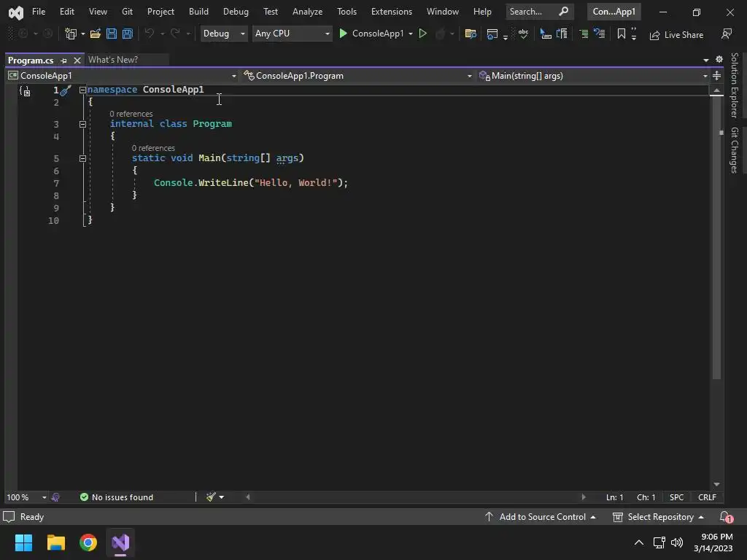The image size is (747, 560).
Task: Click the search magnifier icon in the title bar
Action: pyautogui.click(x=564, y=12)
